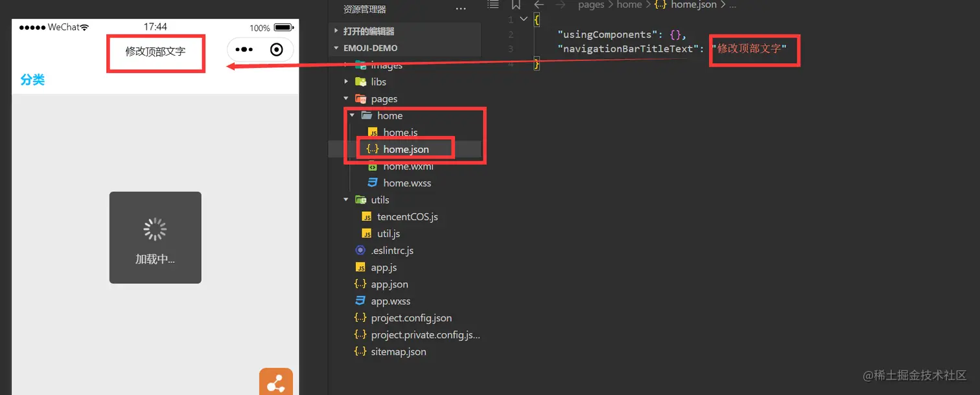Viewport: 980px width, 395px height.
Task: Select home.json in file tree
Action: (x=406, y=149)
